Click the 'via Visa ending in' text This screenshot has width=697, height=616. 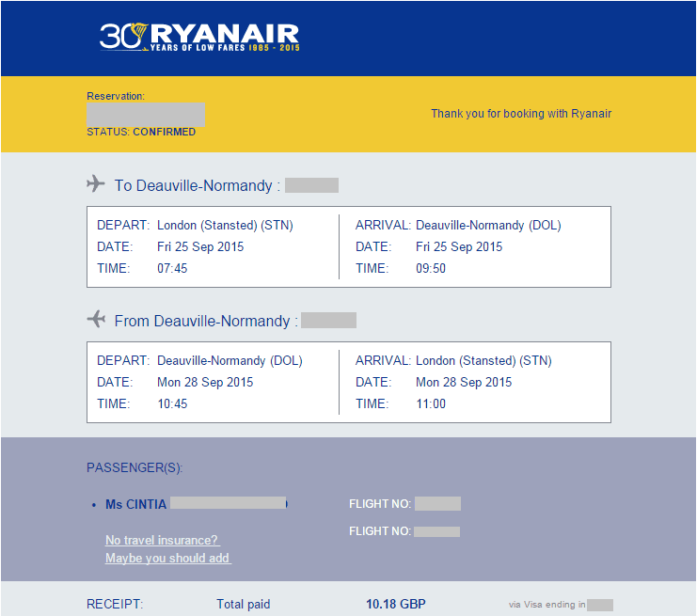coord(547,605)
